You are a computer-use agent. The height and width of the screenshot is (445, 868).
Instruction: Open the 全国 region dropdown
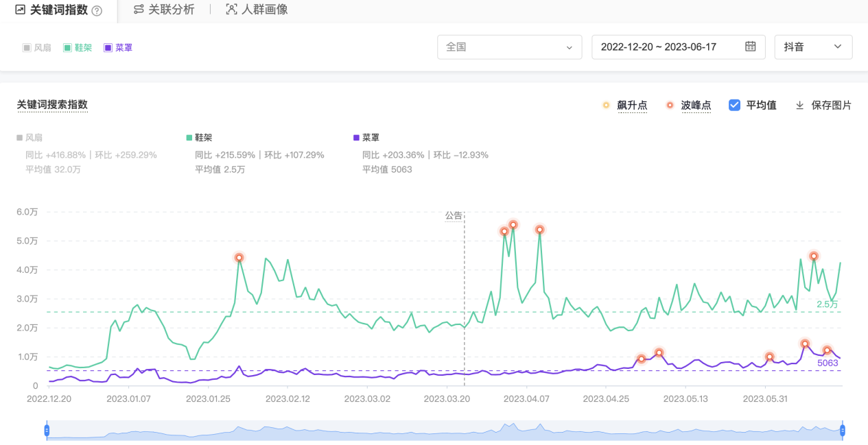[x=509, y=47]
